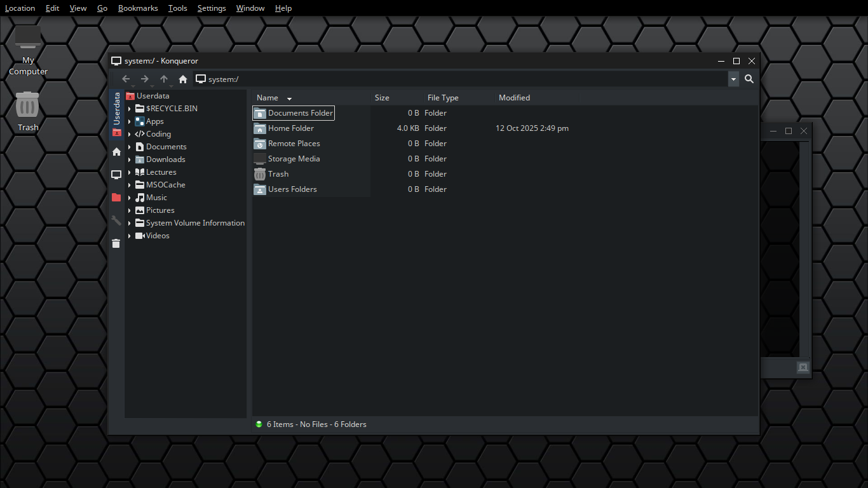Image resolution: width=868 pixels, height=488 pixels.
Task: Click the green status indicator in status bar
Action: pos(259,424)
